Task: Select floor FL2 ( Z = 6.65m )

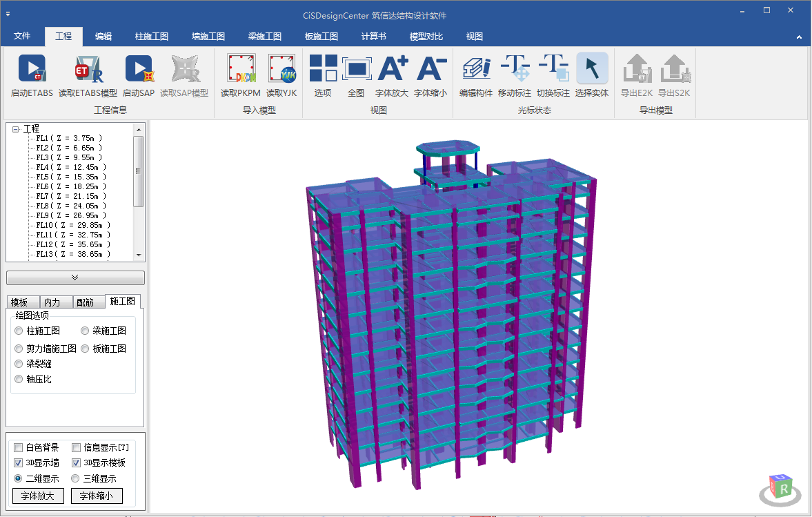Action: 70,148
